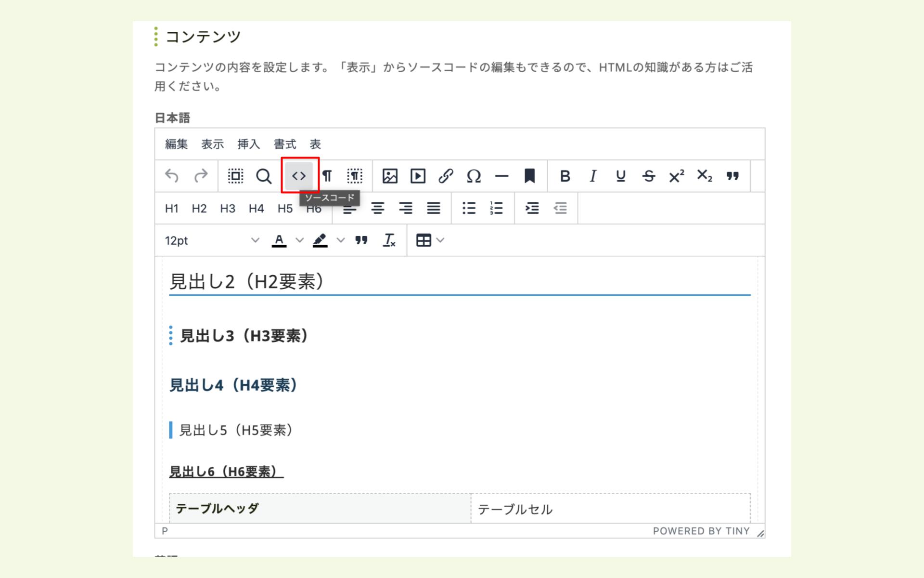924x578 pixels.
Task: Click the source code icon
Action: coord(299,176)
